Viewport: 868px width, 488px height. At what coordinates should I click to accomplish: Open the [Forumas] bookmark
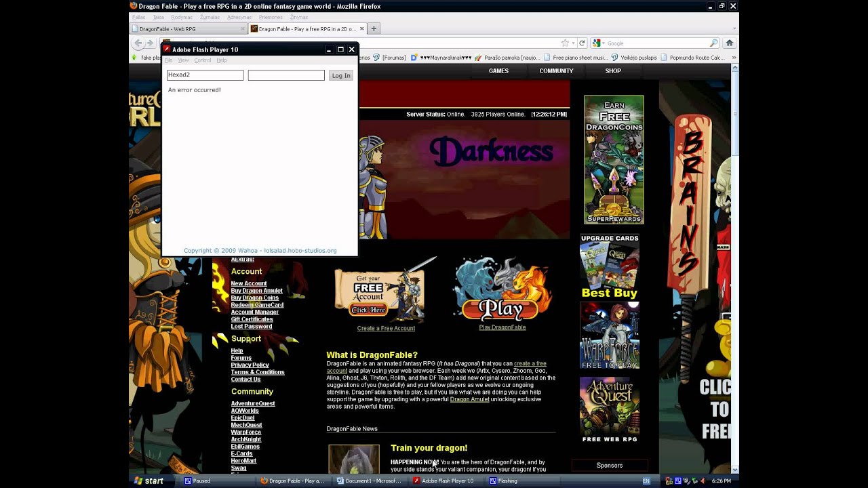coord(390,58)
